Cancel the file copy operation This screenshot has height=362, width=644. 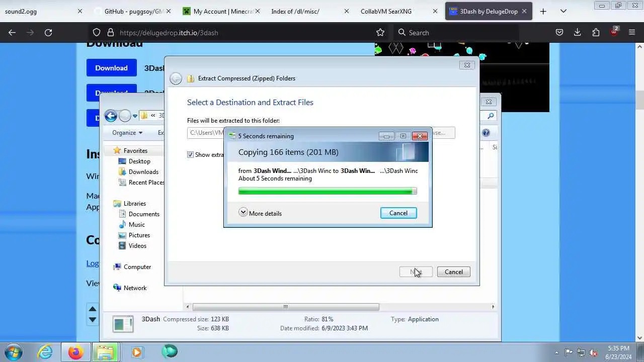398,213
